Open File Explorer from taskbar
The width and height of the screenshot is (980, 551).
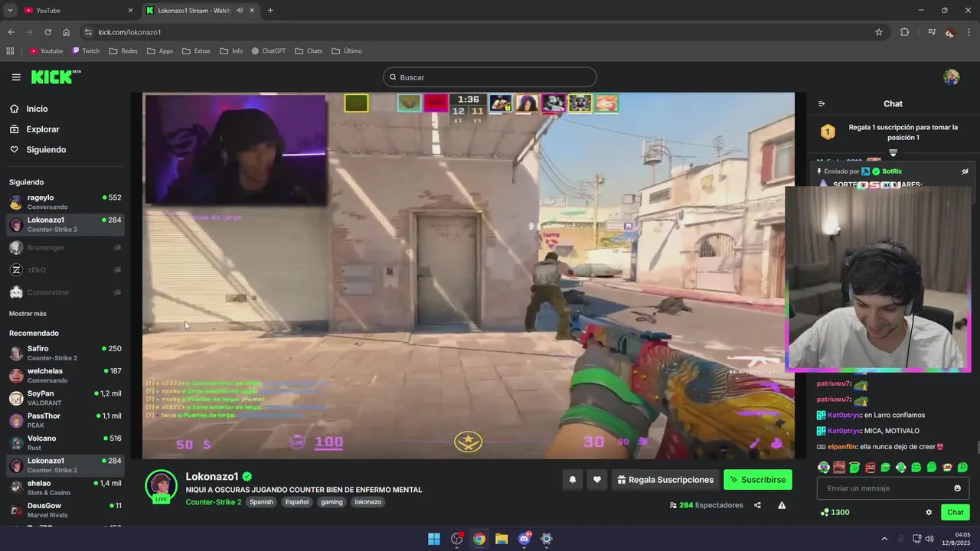(501, 539)
